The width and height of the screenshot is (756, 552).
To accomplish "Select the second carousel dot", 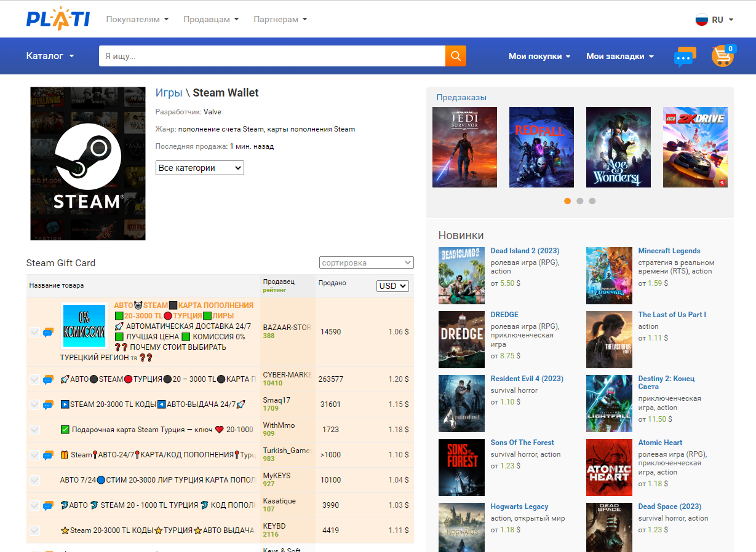I will pos(579,201).
